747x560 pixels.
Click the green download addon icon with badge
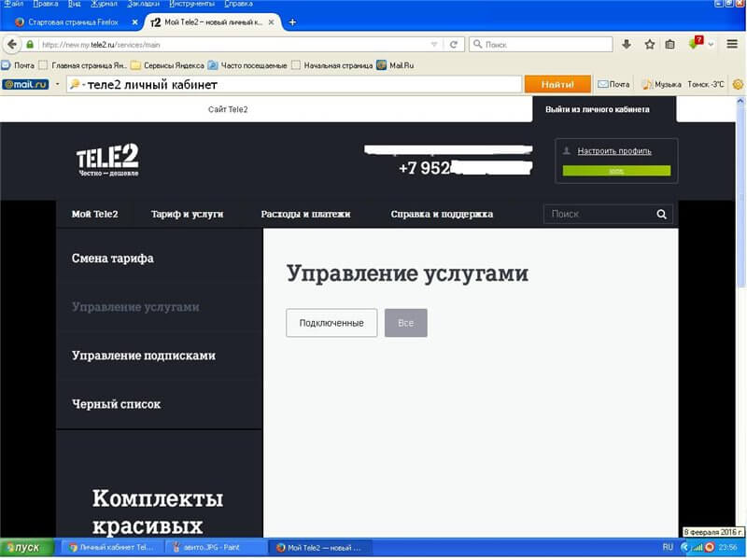pos(696,43)
